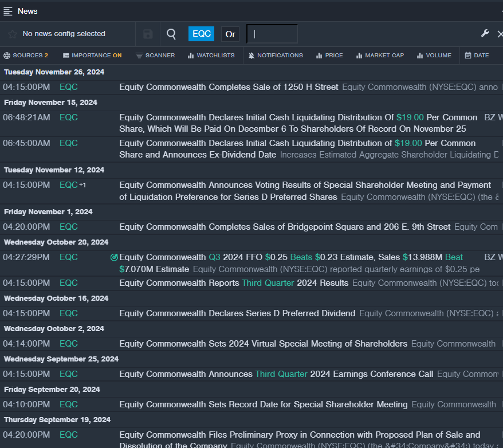This screenshot has width=503, height=448.
Task: Toggle the Importance ON filter
Action: click(92, 56)
